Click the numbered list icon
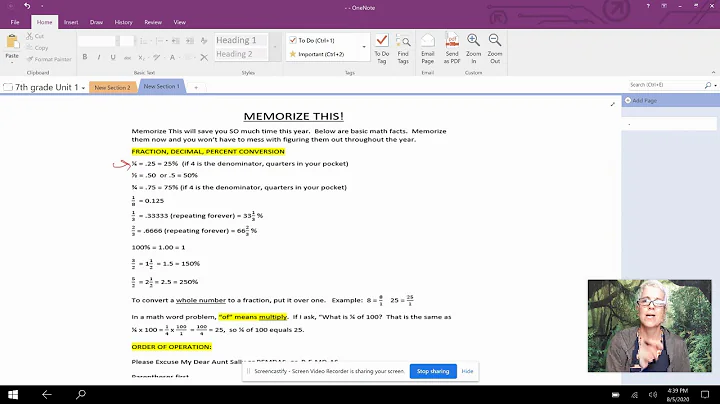The height and width of the screenshot is (404, 720). point(159,41)
